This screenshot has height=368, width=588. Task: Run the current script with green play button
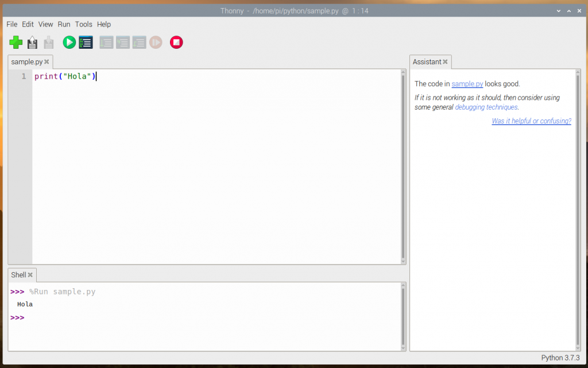coord(69,42)
